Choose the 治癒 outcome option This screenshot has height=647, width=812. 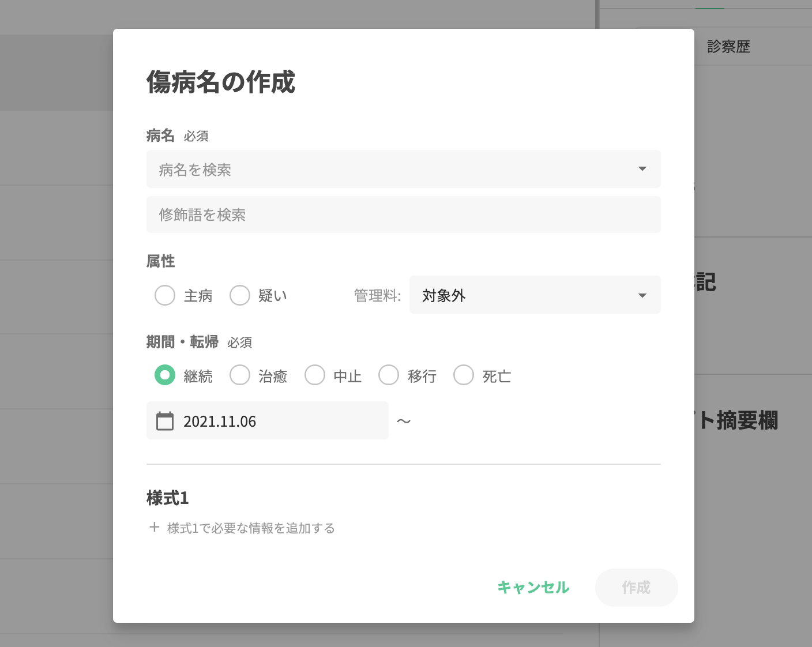[x=240, y=375]
